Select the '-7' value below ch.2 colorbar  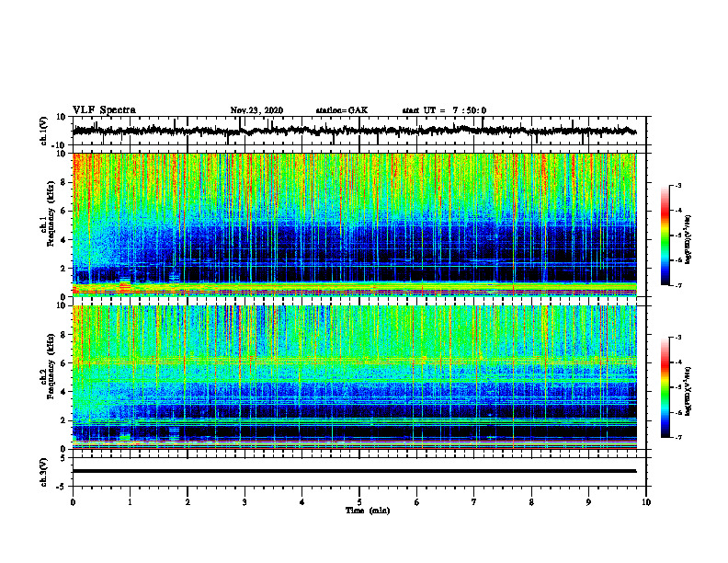click(677, 437)
